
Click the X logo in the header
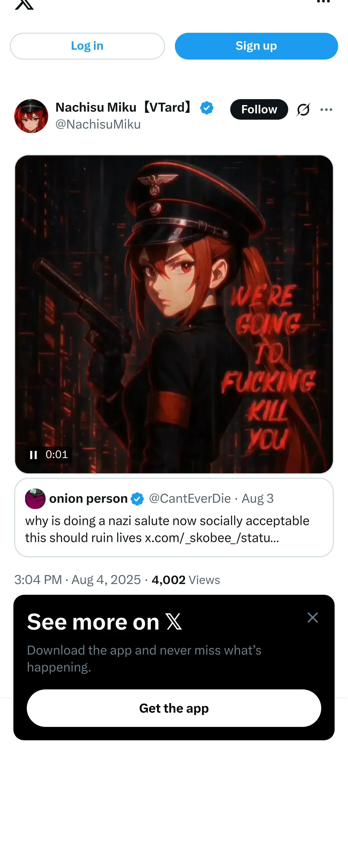(24, 4)
